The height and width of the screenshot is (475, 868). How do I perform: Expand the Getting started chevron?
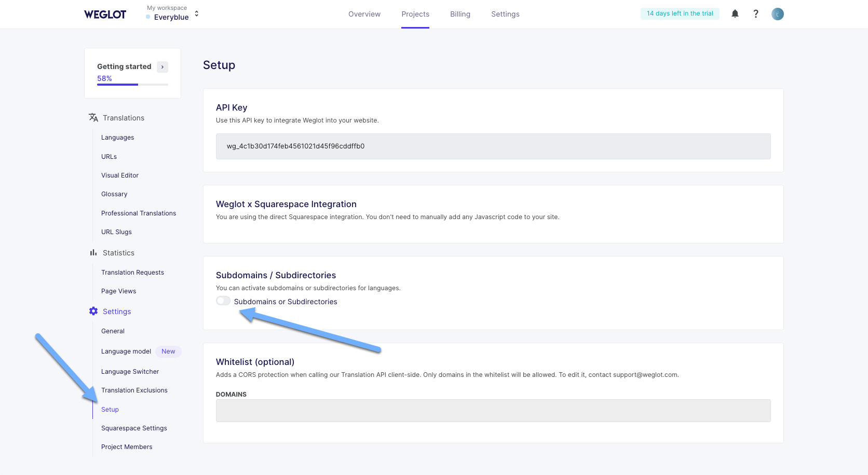[x=162, y=66]
